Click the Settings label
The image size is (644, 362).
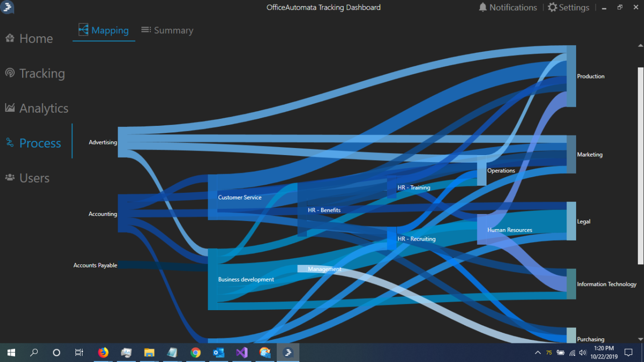click(x=574, y=8)
